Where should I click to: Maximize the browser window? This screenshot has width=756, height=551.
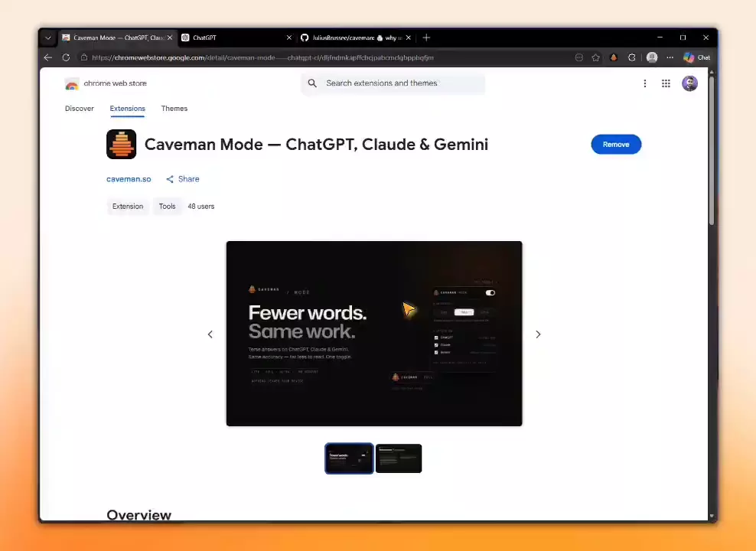click(683, 37)
